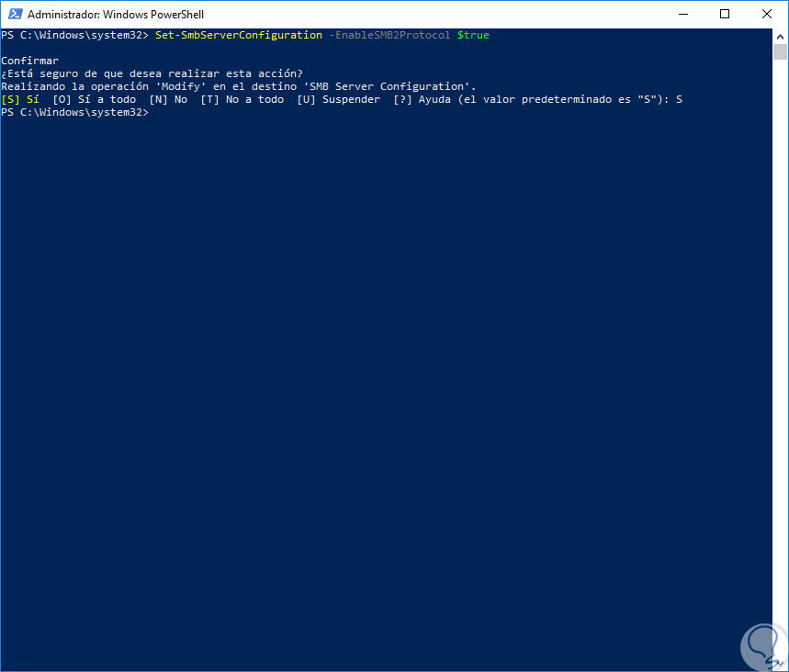Screen dimensions: 789x672
Task: Click the last empty PS C:\Windows\system32> prompt
Action: point(73,112)
